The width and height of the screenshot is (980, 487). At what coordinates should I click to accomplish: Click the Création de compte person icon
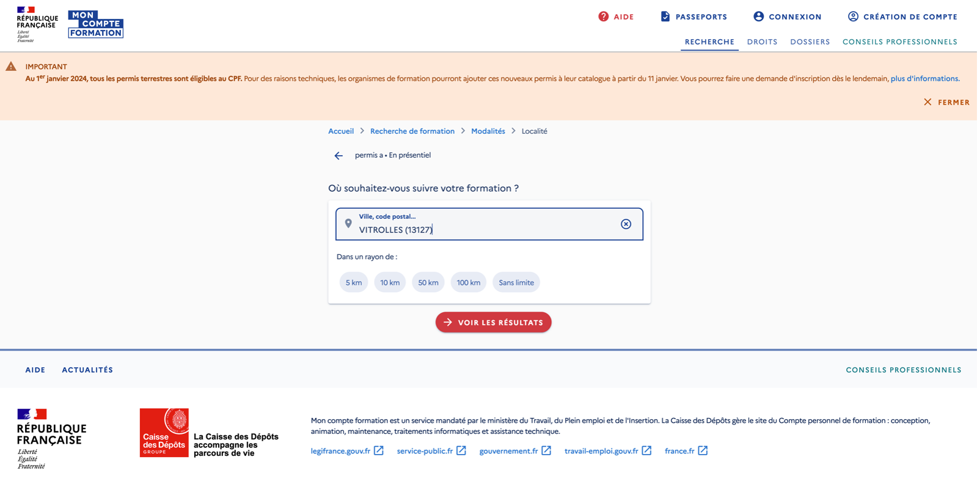click(853, 16)
